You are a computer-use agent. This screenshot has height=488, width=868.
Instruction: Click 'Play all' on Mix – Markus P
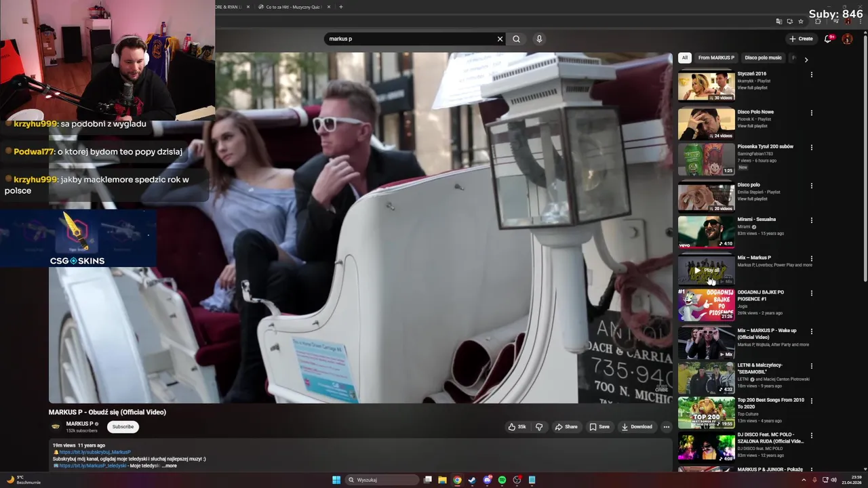point(706,270)
